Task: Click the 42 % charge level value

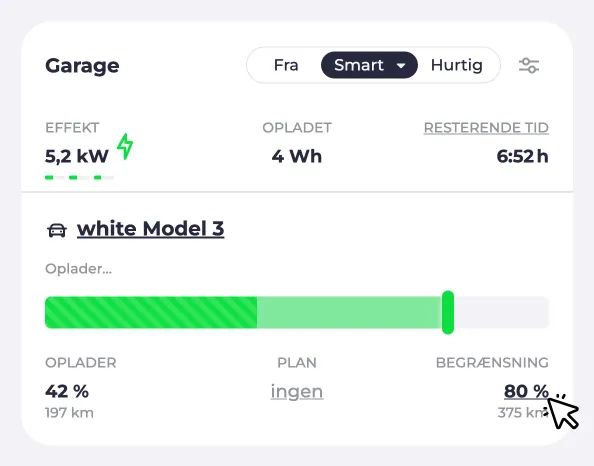Action: click(x=67, y=391)
